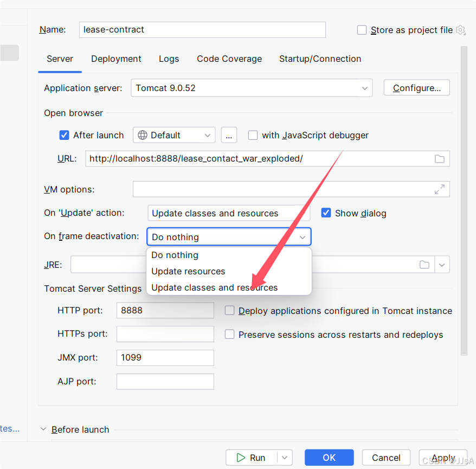The width and height of the screenshot is (476, 469).
Task: Switch to the Code Coverage tab
Action: pos(229,59)
